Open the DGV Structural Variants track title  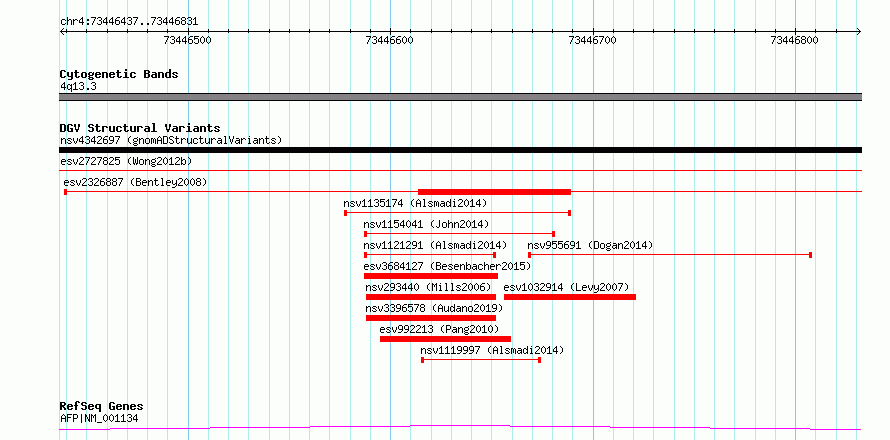[x=140, y=128]
